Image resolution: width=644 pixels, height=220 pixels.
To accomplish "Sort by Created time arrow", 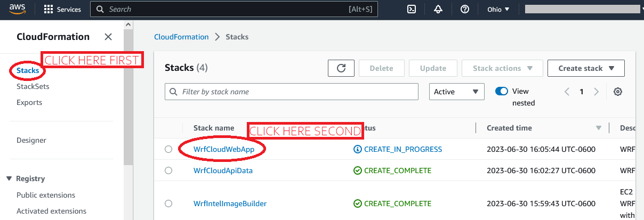I will pyautogui.click(x=598, y=128).
